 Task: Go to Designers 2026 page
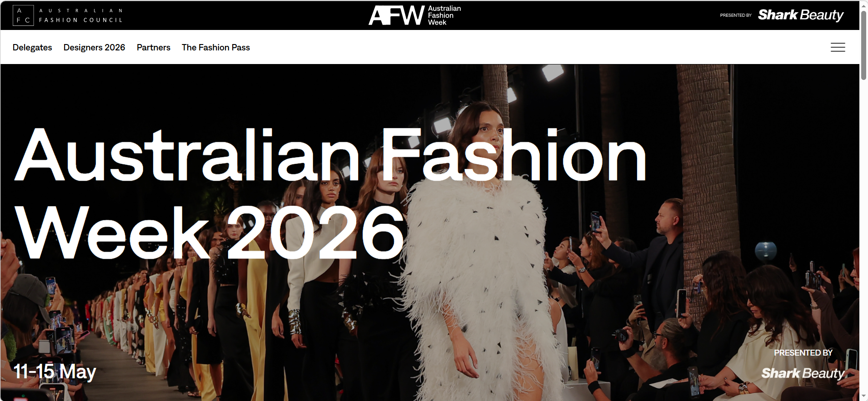94,47
